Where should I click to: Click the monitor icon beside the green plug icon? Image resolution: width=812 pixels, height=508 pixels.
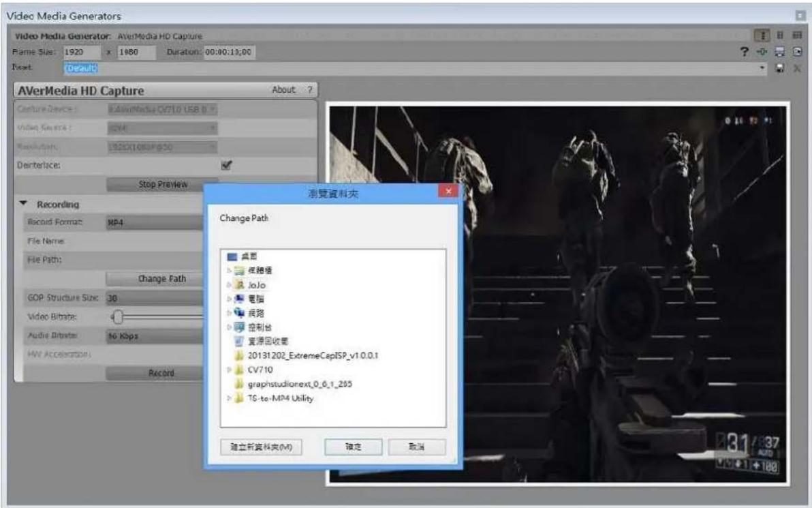point(779,51)
